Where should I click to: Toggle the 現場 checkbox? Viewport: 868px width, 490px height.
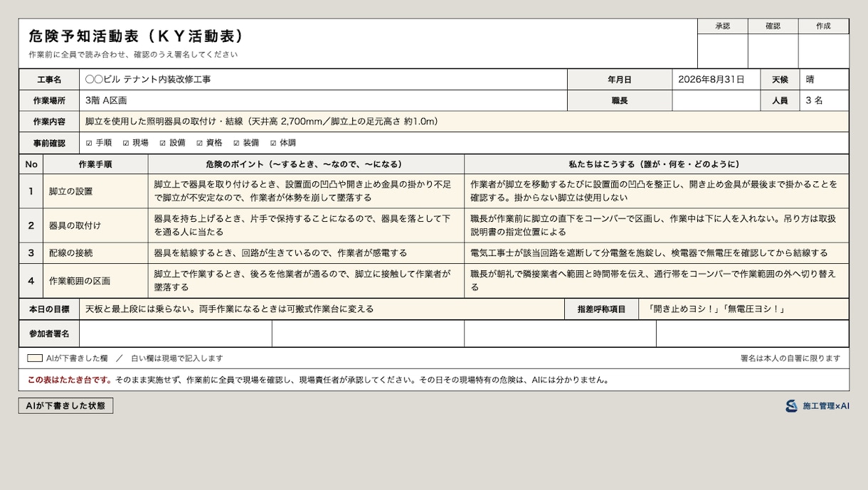coord(126,143)
